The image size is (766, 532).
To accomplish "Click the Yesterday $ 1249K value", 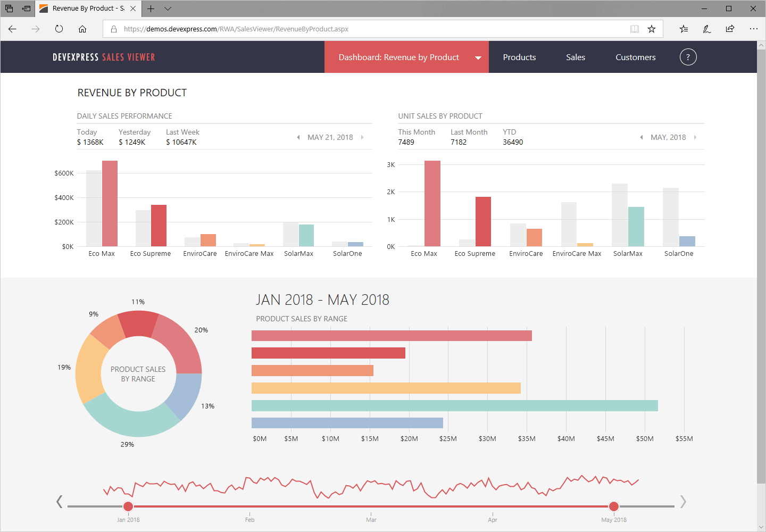I will (132, 142).
